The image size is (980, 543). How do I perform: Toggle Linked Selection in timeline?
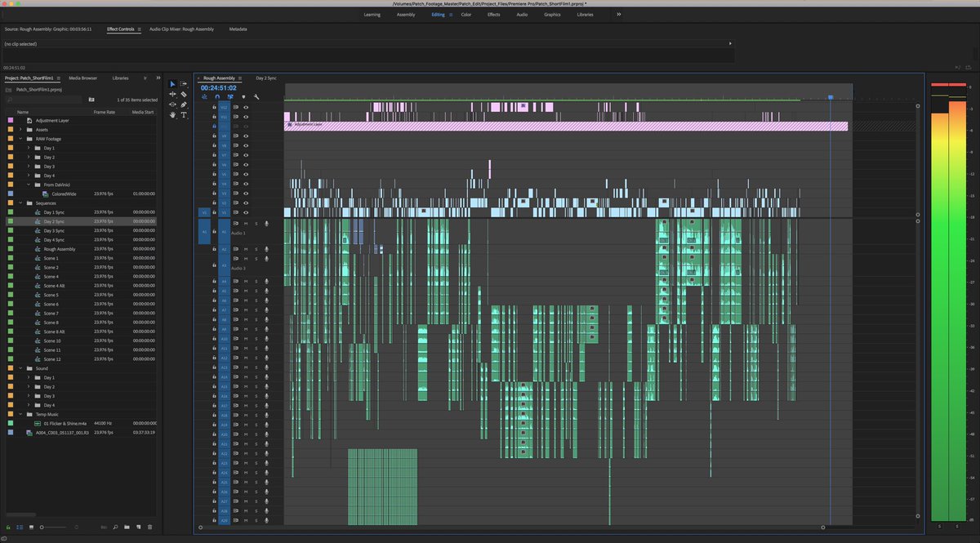(230, 97)
